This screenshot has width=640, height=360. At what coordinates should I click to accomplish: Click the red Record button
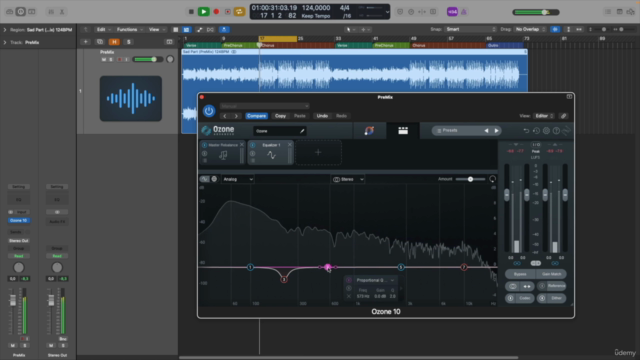(x=216, y=12)
